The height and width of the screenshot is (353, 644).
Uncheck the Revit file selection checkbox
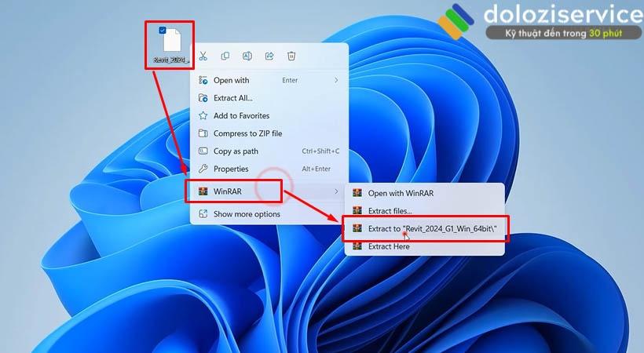click(162, 31)
